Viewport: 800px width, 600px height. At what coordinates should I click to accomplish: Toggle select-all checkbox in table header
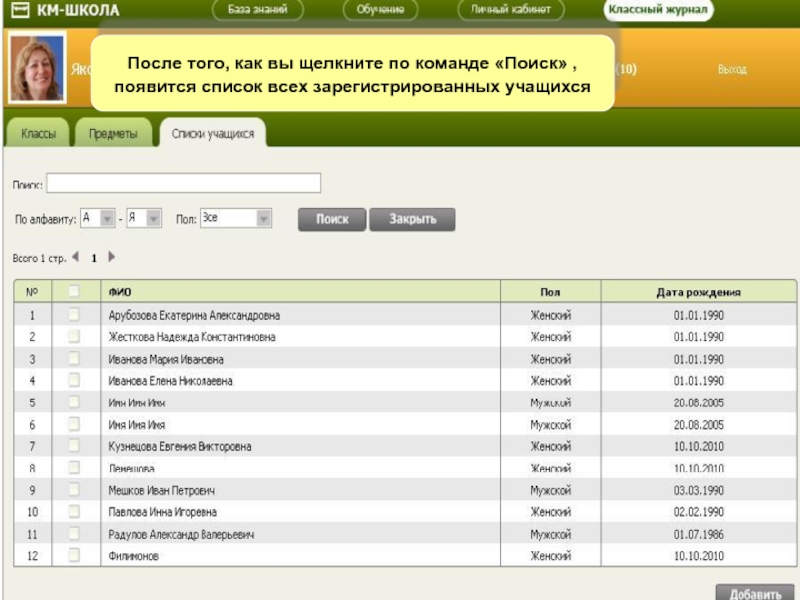pos(73,292)
